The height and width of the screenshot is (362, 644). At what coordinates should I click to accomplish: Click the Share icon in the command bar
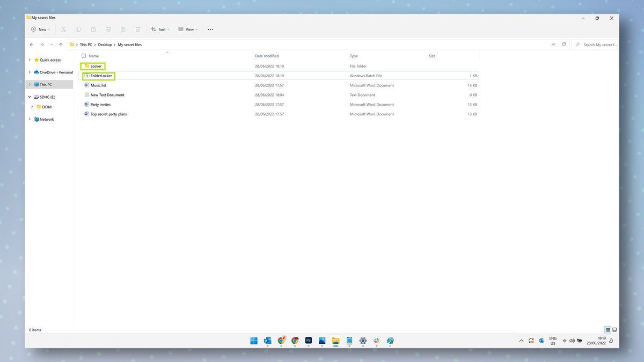coord(123,29)
